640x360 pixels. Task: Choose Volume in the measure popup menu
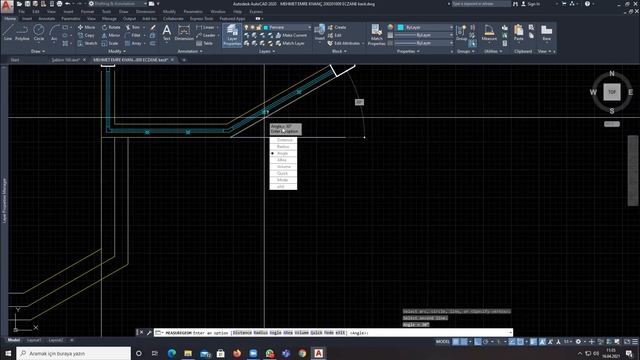point(283,167)
